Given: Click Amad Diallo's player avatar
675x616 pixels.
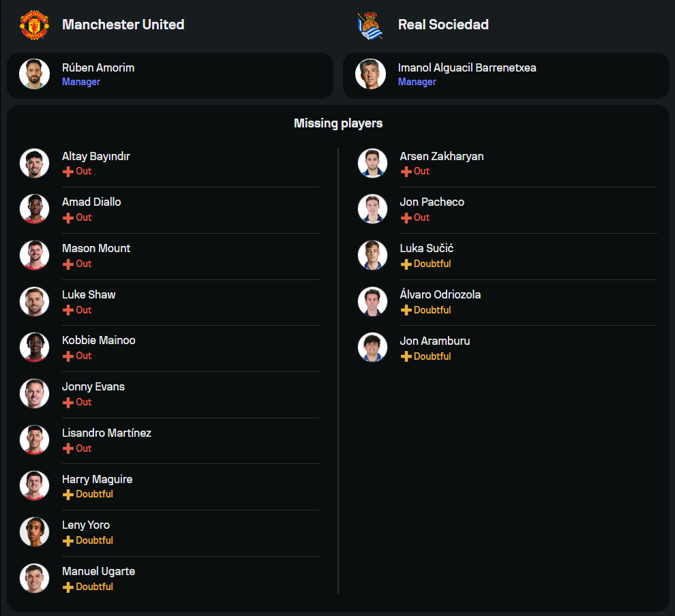Looking at the screenshot, I should [x=34, y=209].
